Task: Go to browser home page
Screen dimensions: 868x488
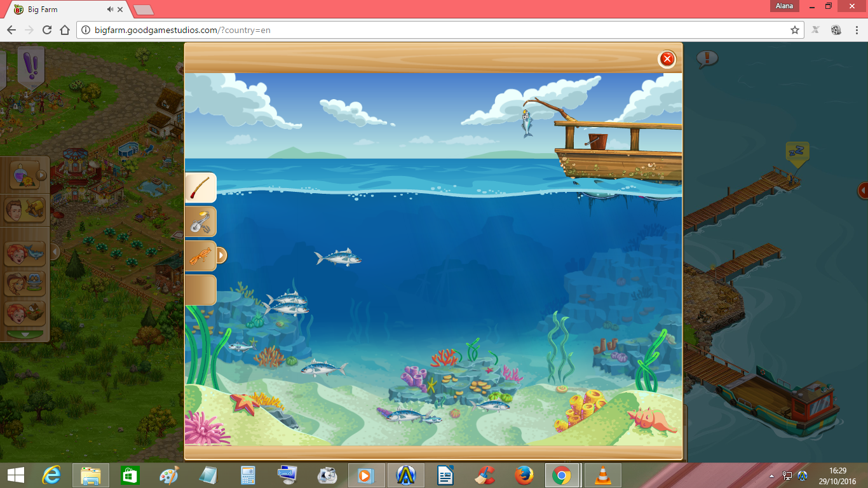Action: pyautogui.click(x=65, y=30)
